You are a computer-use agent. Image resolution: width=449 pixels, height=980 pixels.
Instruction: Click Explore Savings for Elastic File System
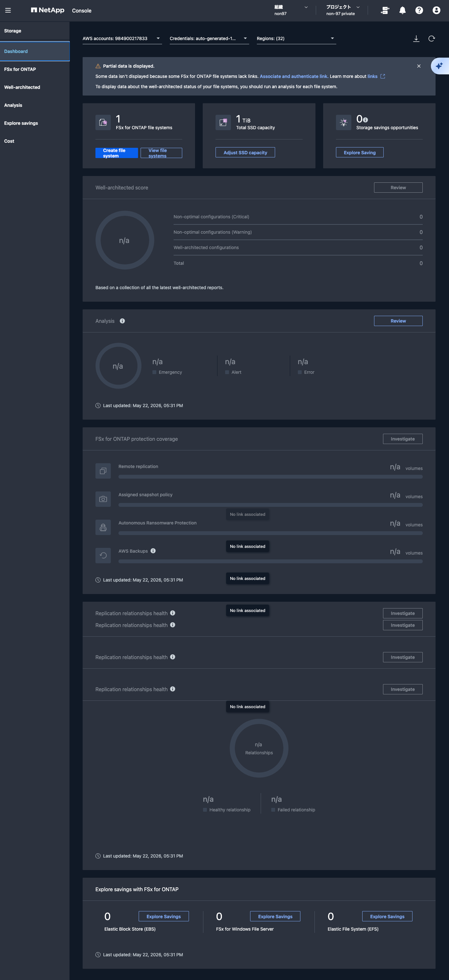tap(387, 917)
